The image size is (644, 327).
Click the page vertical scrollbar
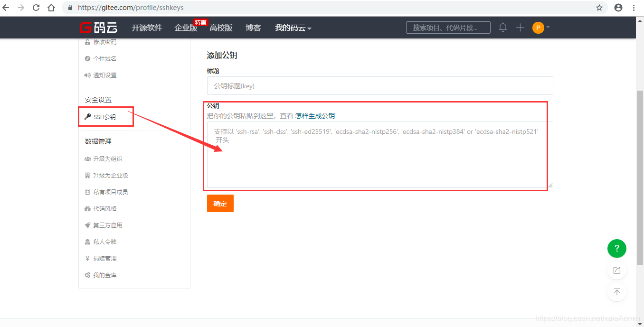640,178
